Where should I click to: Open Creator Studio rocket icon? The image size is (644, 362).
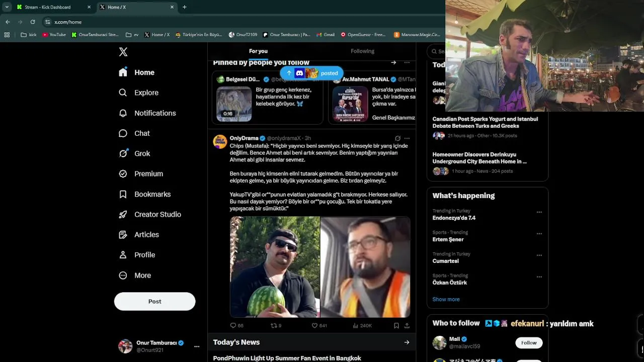click(x=123, y=214)
